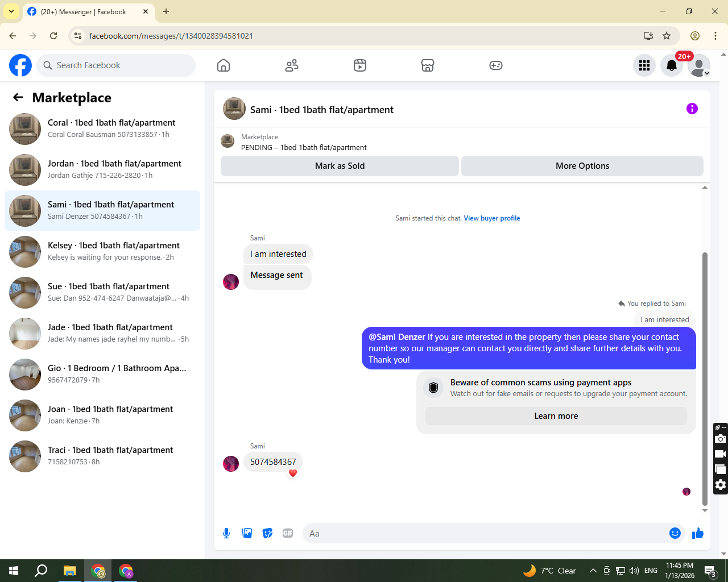This screenshot has width=728, height=582.
Task: Open Gio's 1 Bedroom / 1 Bathroom conversation
Action: pos(102,375)
